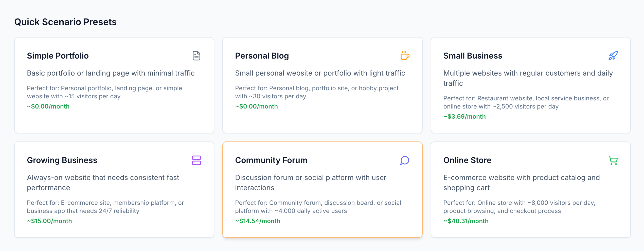Click the Quick Scenario Presets heading
This screenshot has width=644, height=251.
click(x=65, y=22)
